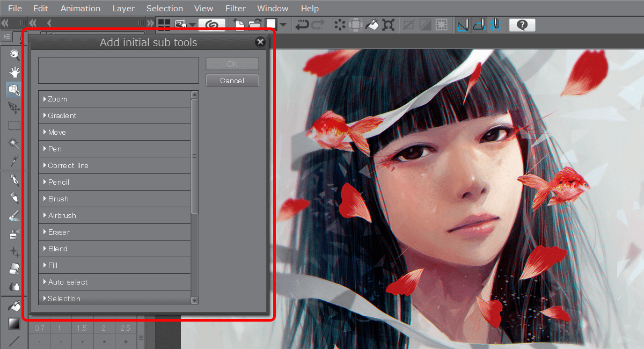
Task: Expand the Gradient category
Action: tap(114, 115)
